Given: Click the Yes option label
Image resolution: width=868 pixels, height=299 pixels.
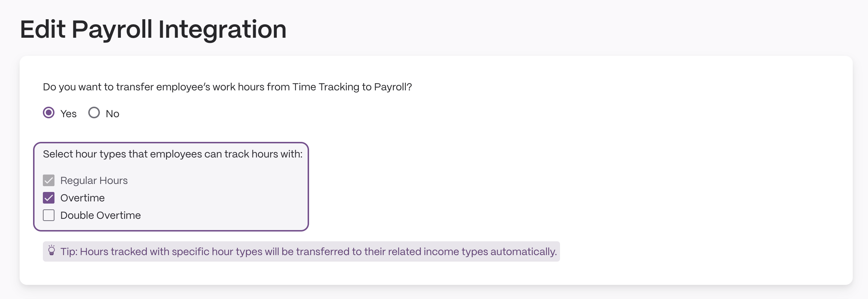Looking at the screenshot, I should coord(68,114).
